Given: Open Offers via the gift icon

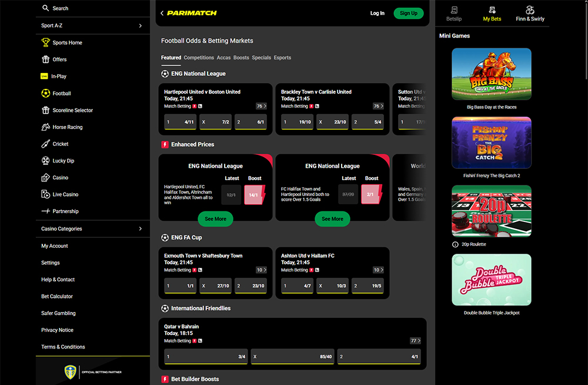Looking at the screenshot, I should [46, 59].
